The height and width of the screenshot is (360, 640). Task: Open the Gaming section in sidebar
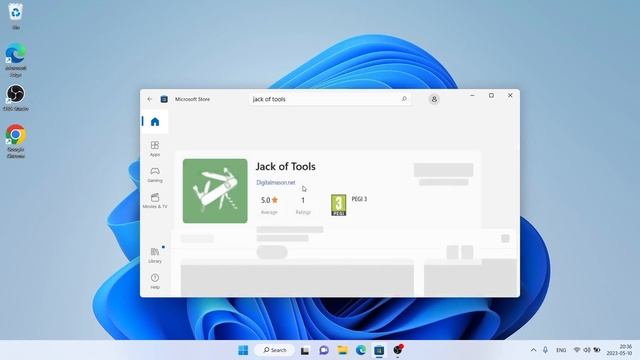pos(155,175)
